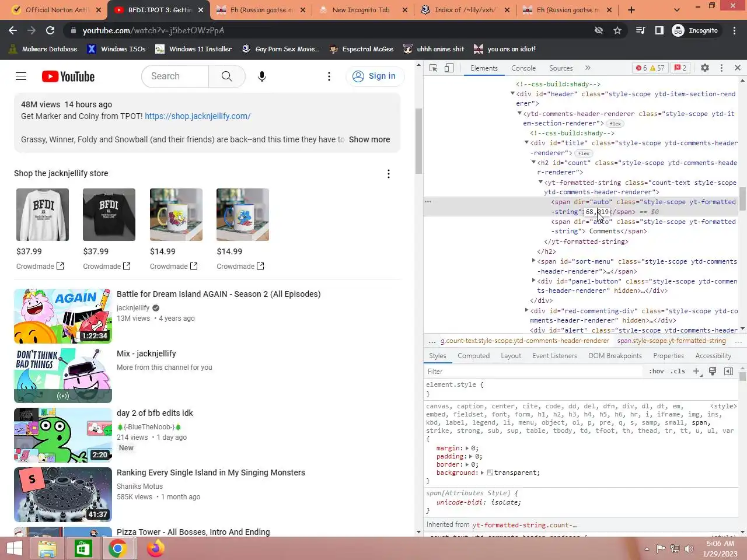Open the black BFDI sweatshirt product image
Screen dimensions: 747x560
click(x=109, y=215)
